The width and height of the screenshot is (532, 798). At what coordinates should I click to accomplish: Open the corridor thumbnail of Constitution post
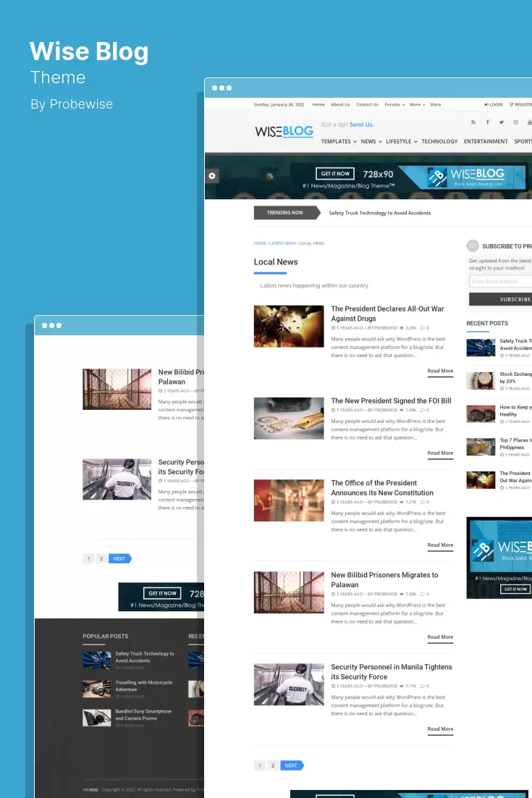click(289, 500)
